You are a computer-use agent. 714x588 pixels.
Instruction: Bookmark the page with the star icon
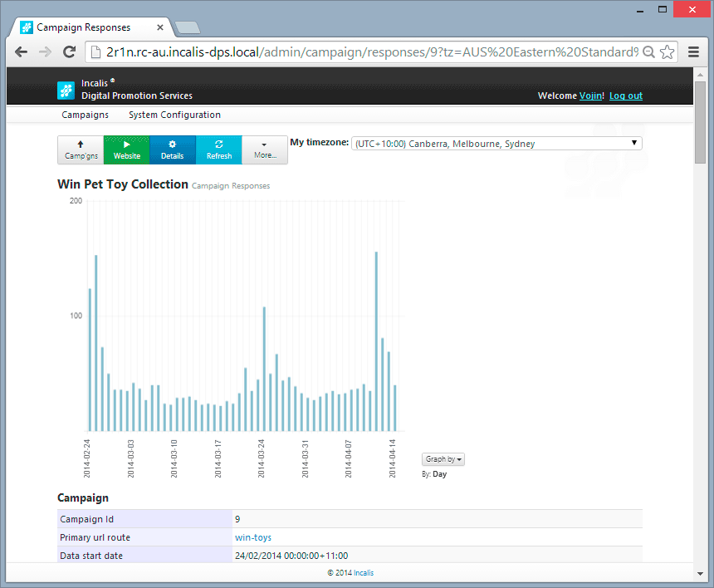668,51
